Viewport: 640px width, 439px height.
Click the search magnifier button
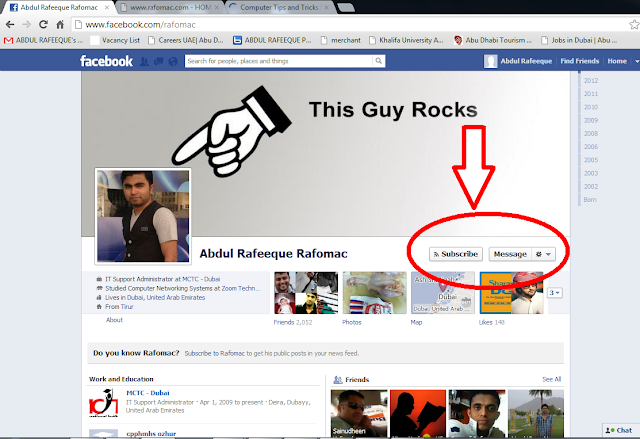379,61
